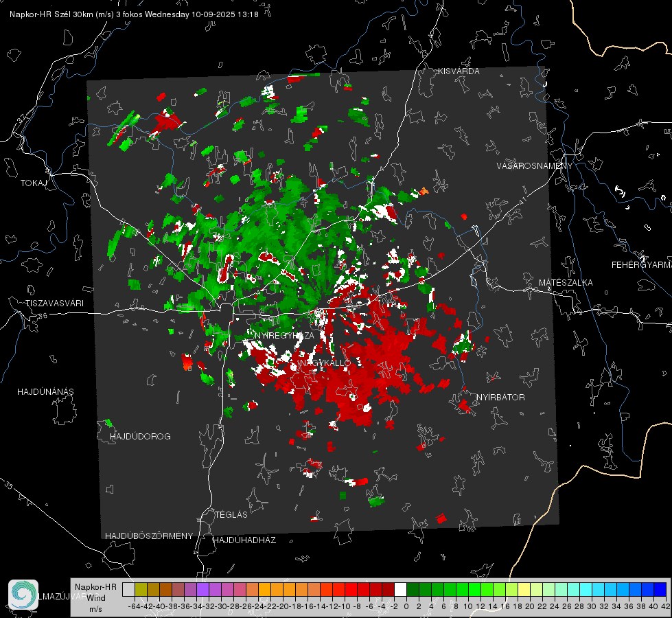Select the HAJDÚDOROG town label
Viewport: 672px width, 618px height.
(140, 437)
